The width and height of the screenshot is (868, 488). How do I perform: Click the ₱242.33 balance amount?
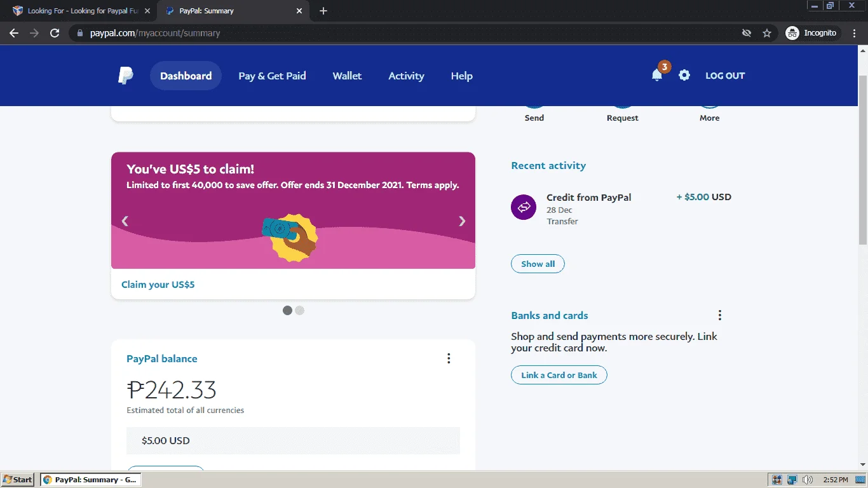click(x=172, y=389)
